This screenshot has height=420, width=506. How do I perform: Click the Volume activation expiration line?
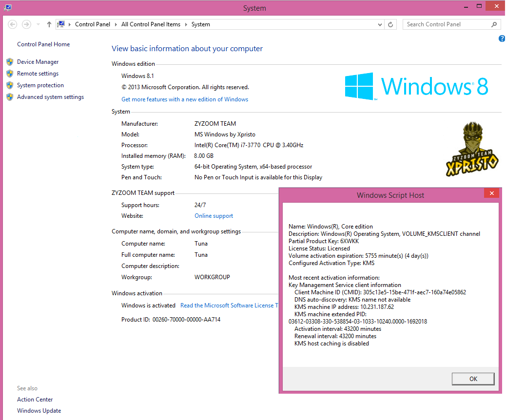coord(358,256)
